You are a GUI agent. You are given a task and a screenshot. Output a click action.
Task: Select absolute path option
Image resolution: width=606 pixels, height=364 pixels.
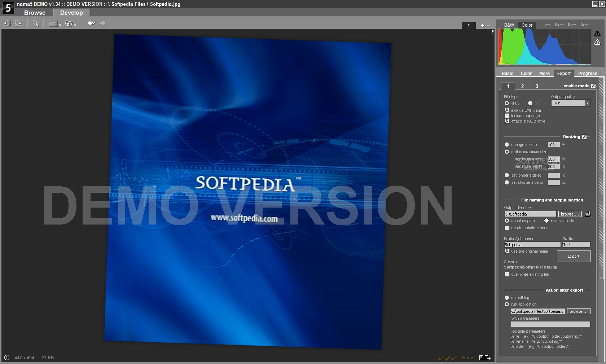507,221
